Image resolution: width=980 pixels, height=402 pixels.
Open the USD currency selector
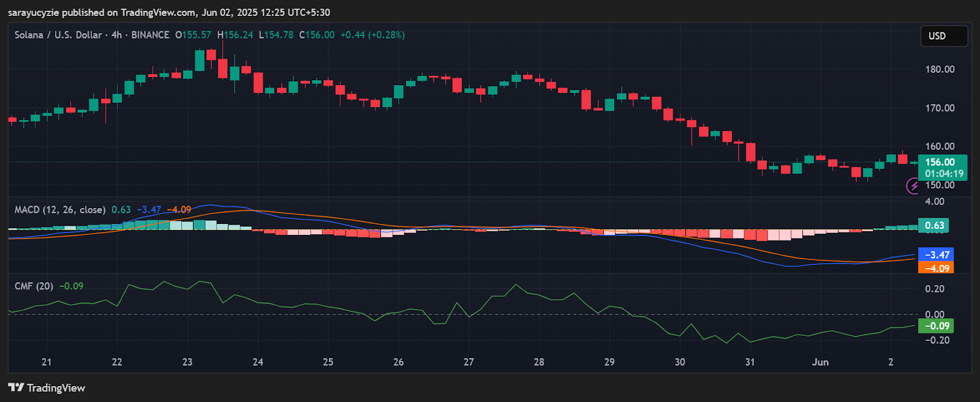pyautogui.click(x=944, y=36)
